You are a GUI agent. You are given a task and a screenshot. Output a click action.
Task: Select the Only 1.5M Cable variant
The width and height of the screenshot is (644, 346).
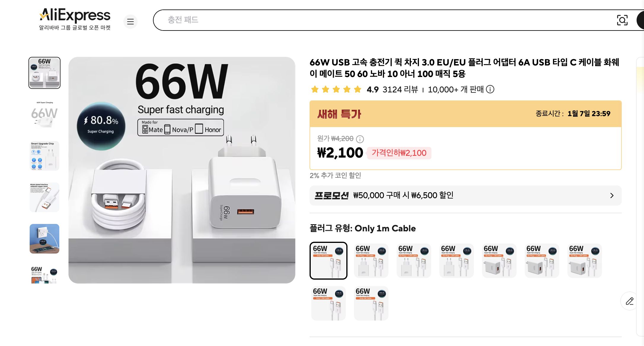[x=328, y=303]
